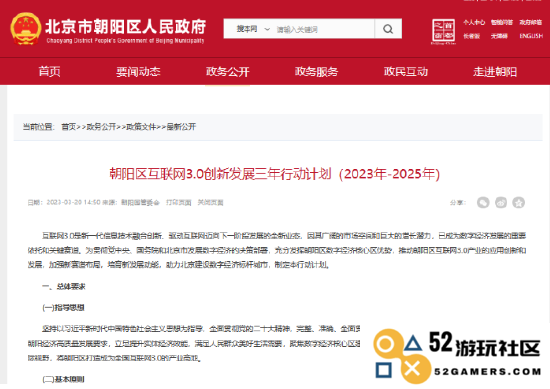Screen dimensions: 550x389
Task: Focus the keyword search input field
Action: [x=324, y=29]
